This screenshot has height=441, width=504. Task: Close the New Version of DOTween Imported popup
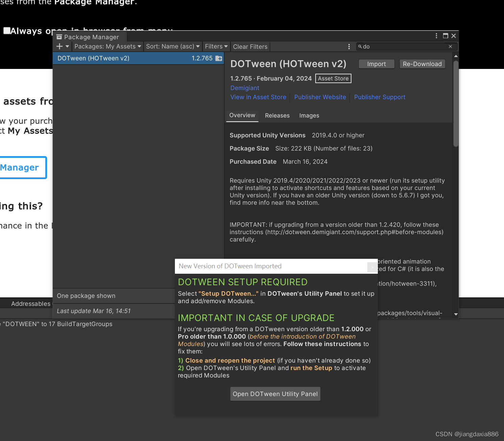(x=372, y=267)
